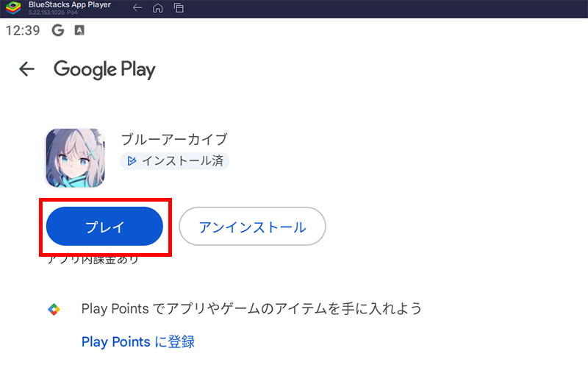
Task: Click the Google Play header title
Action: (104, 69)
